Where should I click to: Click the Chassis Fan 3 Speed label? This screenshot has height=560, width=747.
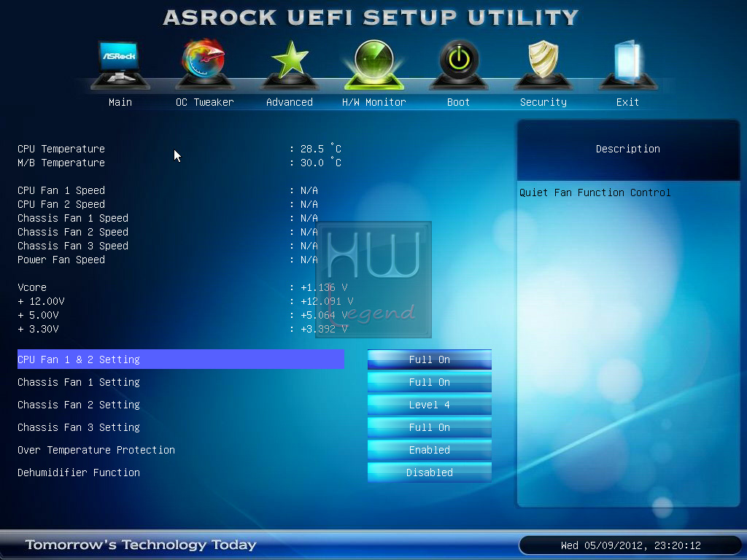click(73, 246)
